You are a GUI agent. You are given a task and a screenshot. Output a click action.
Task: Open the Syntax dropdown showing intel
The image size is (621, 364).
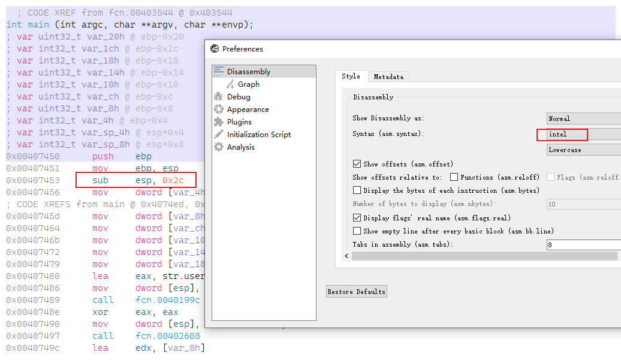[x=562, y=134]
